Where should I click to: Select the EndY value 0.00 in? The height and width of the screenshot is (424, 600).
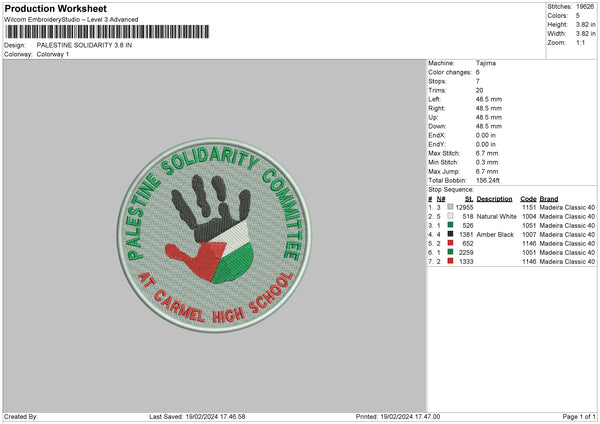[x=486, y=145]
